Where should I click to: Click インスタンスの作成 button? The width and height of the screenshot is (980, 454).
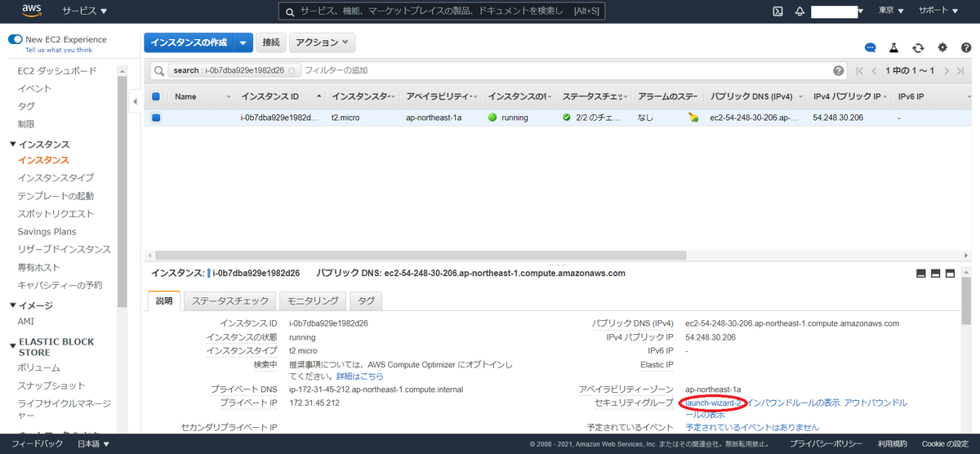tap(189, 42)
